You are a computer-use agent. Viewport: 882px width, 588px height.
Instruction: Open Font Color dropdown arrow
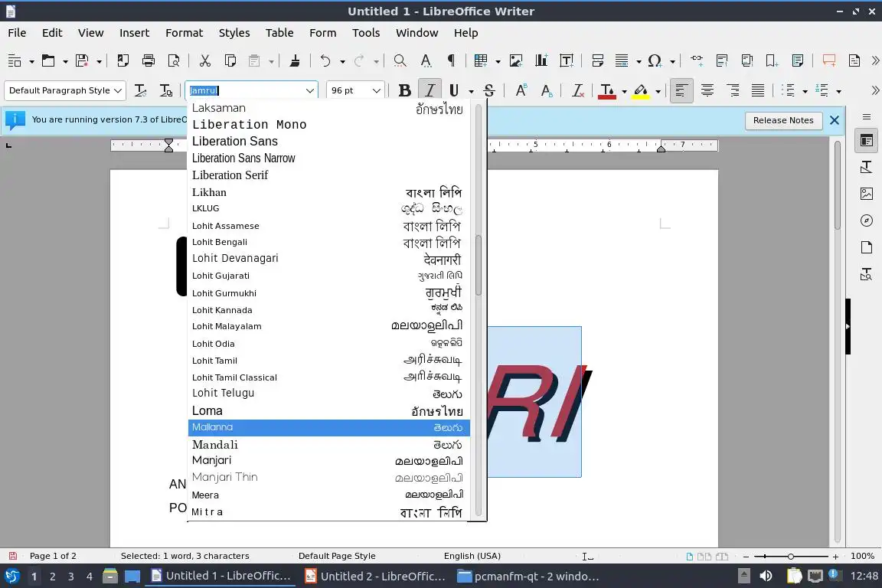pyautogui.click(x=624, y=91)
